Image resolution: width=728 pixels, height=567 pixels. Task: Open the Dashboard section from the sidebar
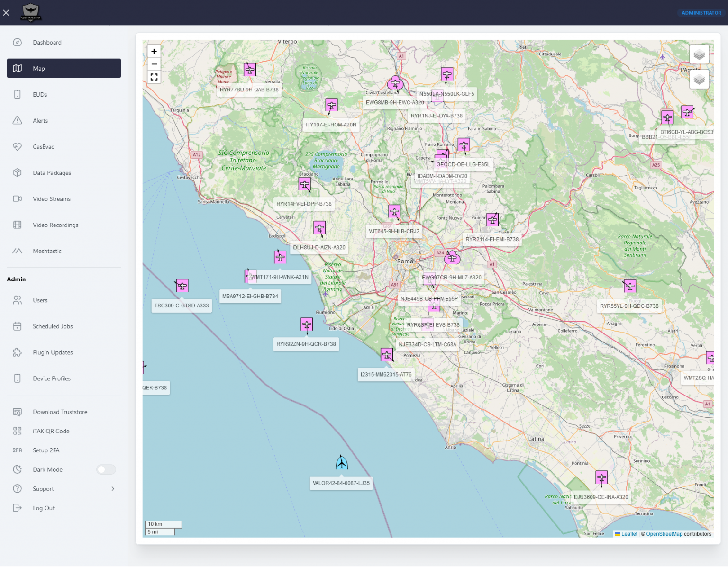click(47, 42)
